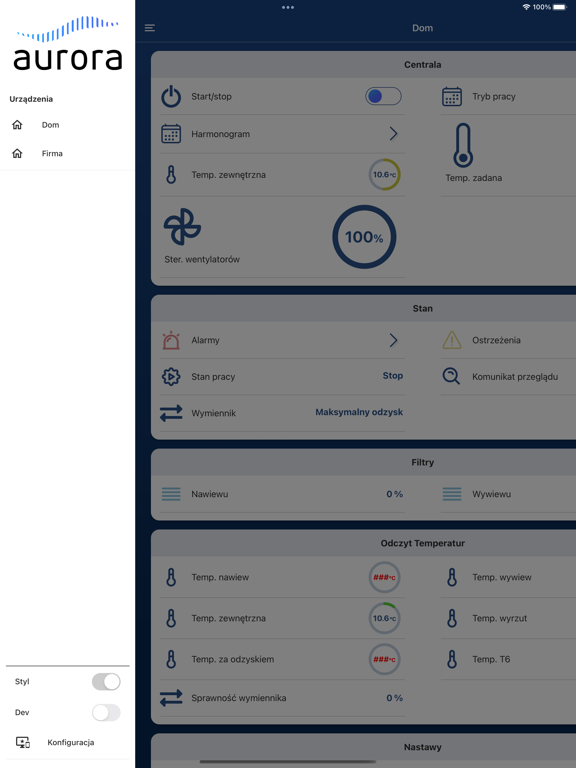Toggle the Start/stop switch

[x=383, y=96]
